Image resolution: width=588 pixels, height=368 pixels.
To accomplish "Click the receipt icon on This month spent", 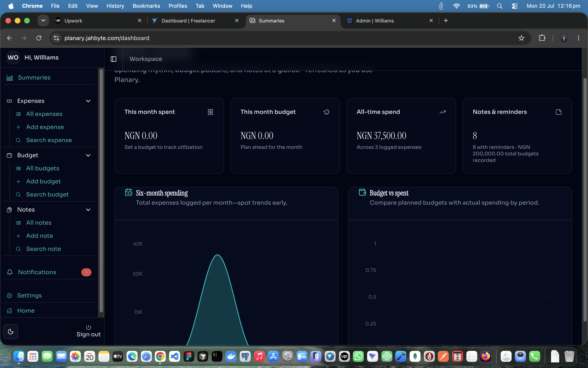I will (x=210, y=112).
